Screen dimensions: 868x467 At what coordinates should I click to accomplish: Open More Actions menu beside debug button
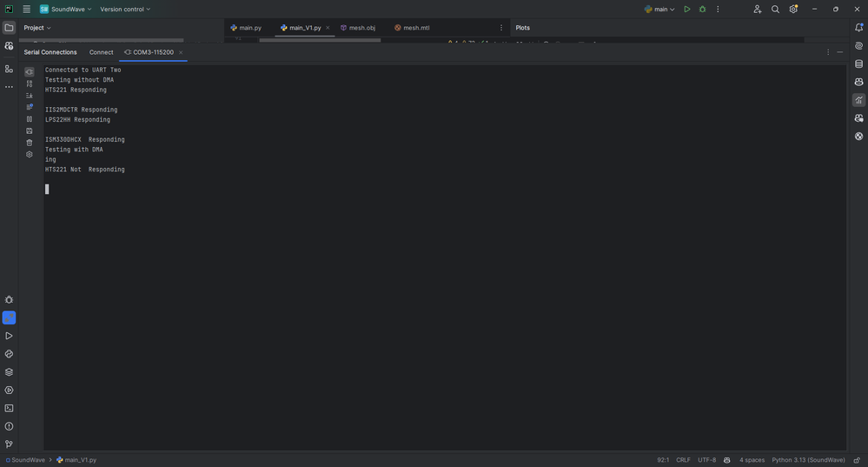718,9
